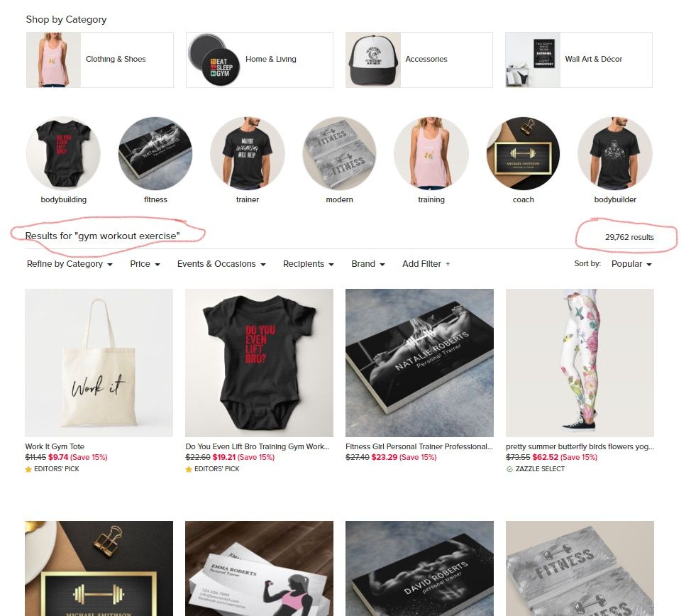Pick the coach gold dumbbell icon
The width and height of the screenshot is (691, 616).
tap(523, 153)
